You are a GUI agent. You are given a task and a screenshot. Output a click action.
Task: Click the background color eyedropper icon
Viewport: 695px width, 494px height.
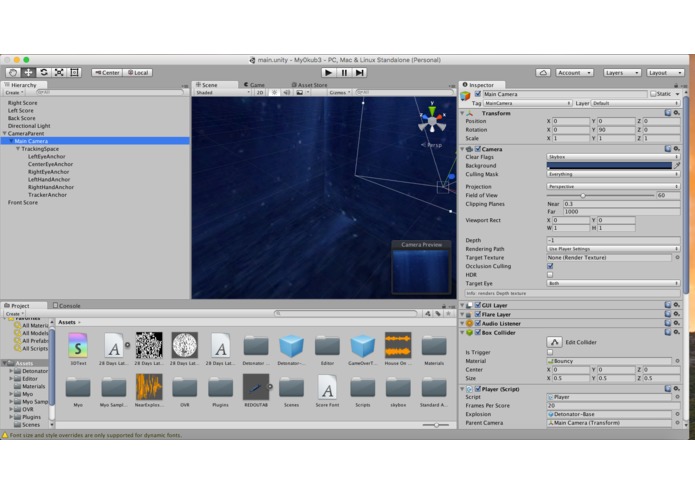click(x=677, y=165)
